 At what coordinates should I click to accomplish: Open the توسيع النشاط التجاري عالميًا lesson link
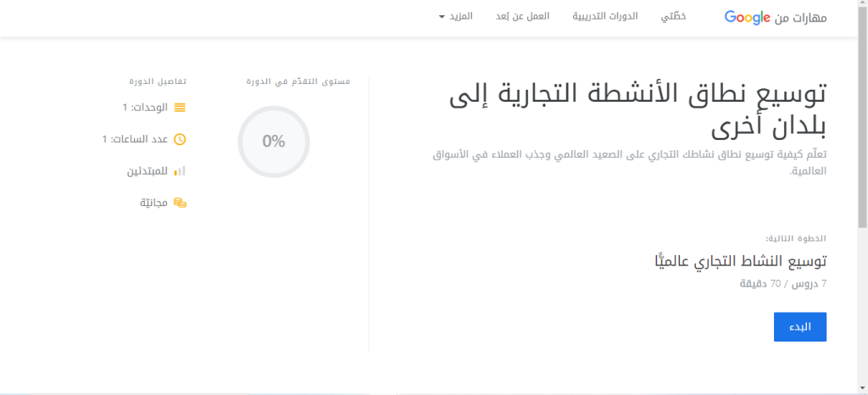click(x=740, y=262)
